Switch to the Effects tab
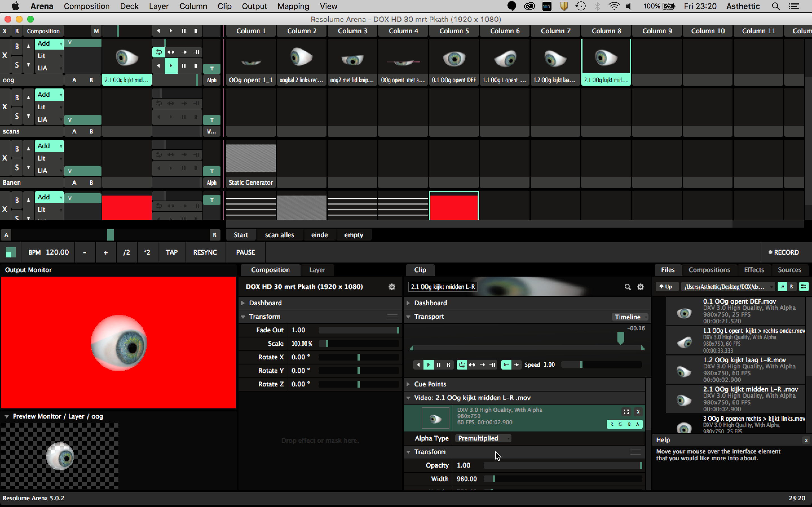 click(x=754, y=270)
